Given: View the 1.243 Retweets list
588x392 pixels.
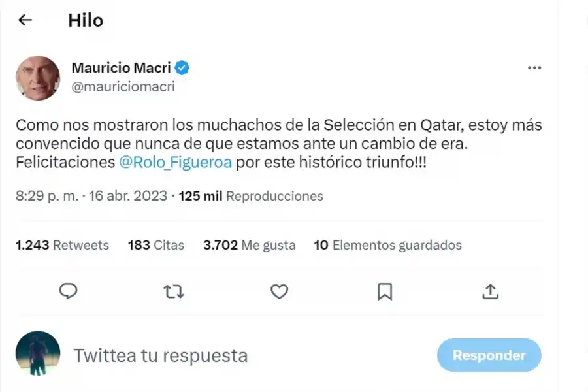Looking at the screenshot, I should pyautogui.click(x=62, y=245).
